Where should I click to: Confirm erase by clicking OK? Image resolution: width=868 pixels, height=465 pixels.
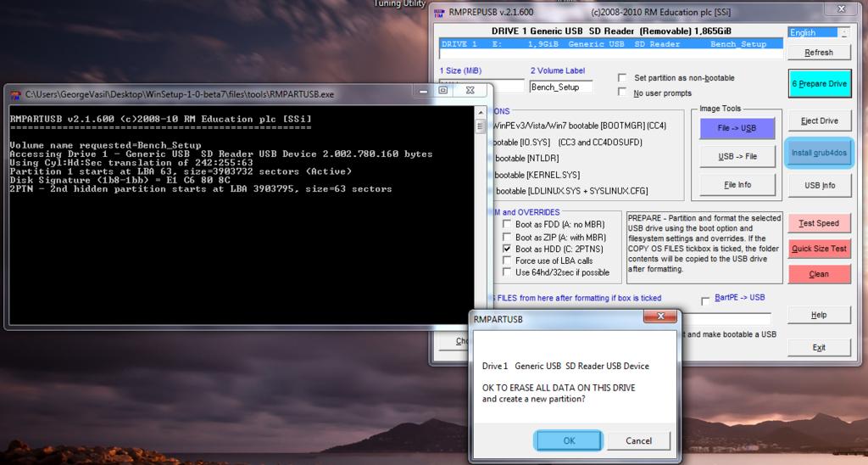(x=569, y=440)
